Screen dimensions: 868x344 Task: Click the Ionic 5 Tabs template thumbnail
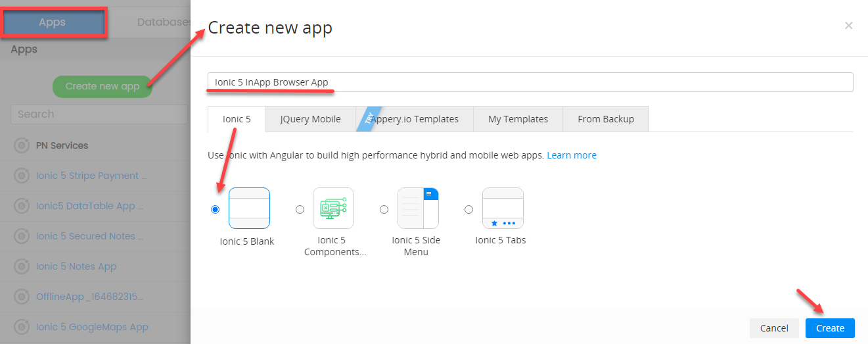pos(503,208)
